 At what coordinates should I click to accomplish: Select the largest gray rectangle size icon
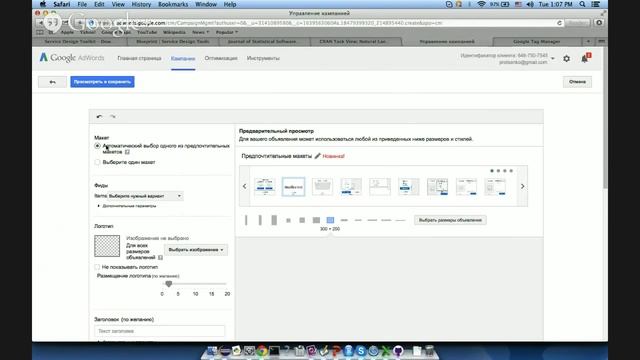click(316, 220)
